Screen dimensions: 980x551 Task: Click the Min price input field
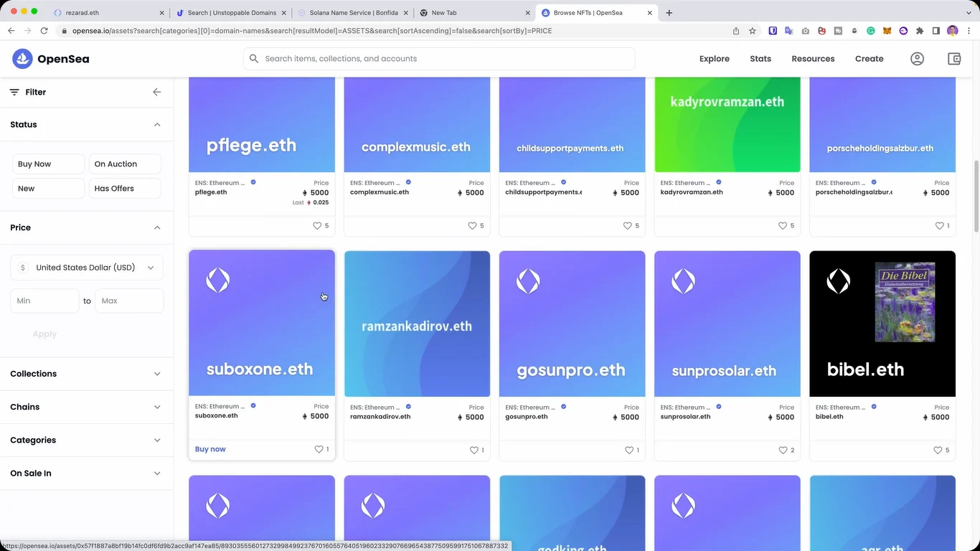click(x=44, y=301)
